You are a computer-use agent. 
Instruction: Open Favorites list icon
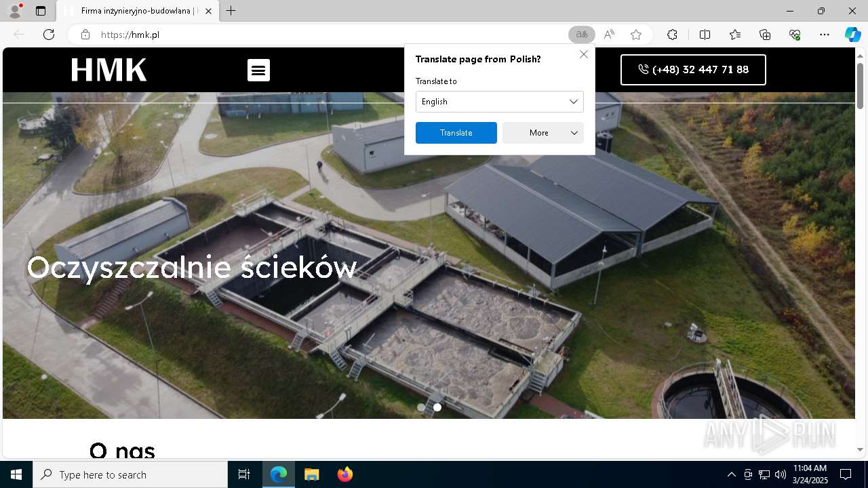coord(735,35)
